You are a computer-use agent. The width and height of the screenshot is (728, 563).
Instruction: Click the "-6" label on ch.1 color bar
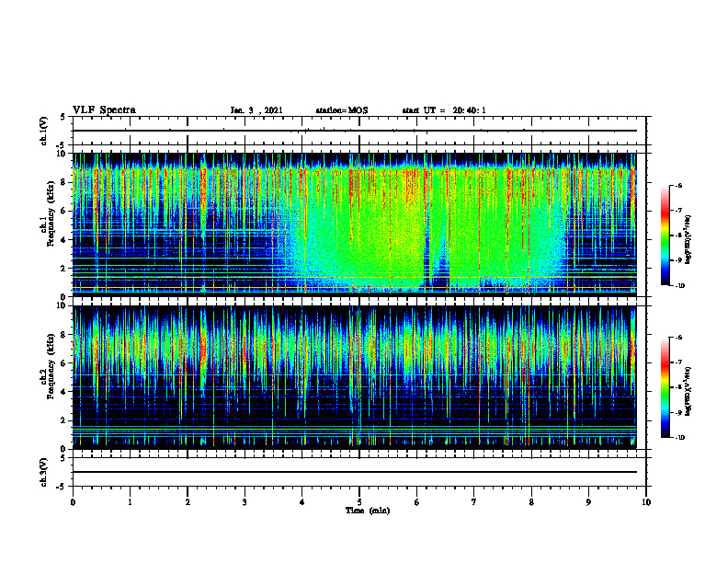coord(677,186)
